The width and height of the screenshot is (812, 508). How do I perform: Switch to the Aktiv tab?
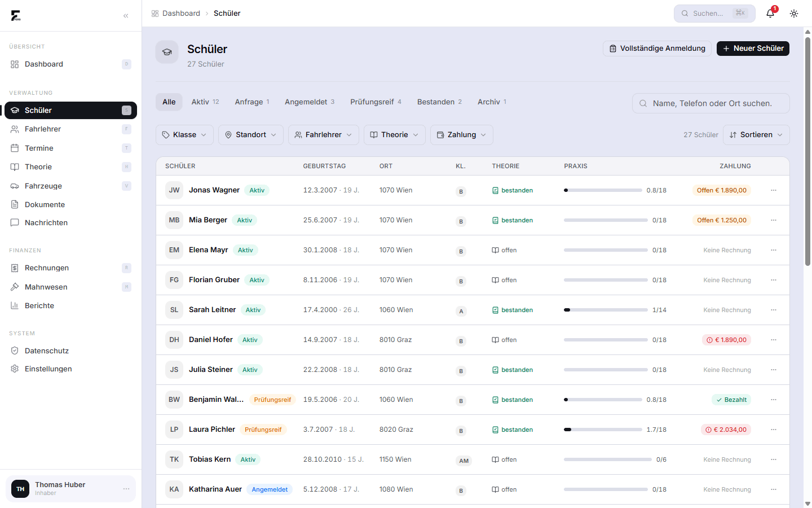[x=205, y=102]
